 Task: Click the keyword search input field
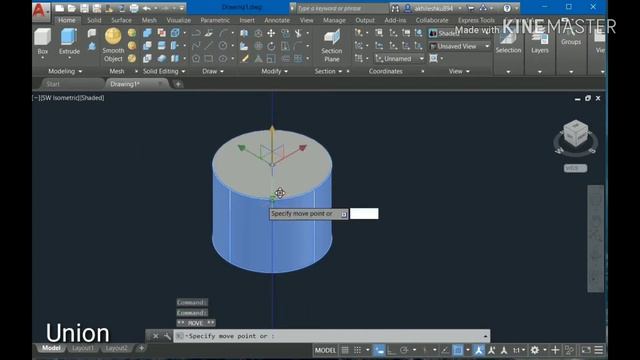click(x=342, y=8)
